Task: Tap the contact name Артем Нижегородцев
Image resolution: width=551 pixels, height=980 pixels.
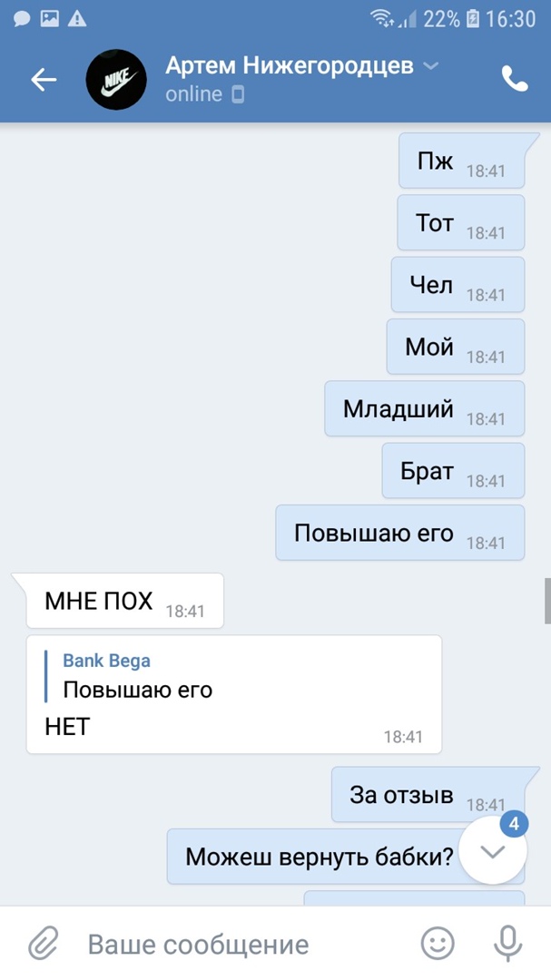Action: pos(290,65)
